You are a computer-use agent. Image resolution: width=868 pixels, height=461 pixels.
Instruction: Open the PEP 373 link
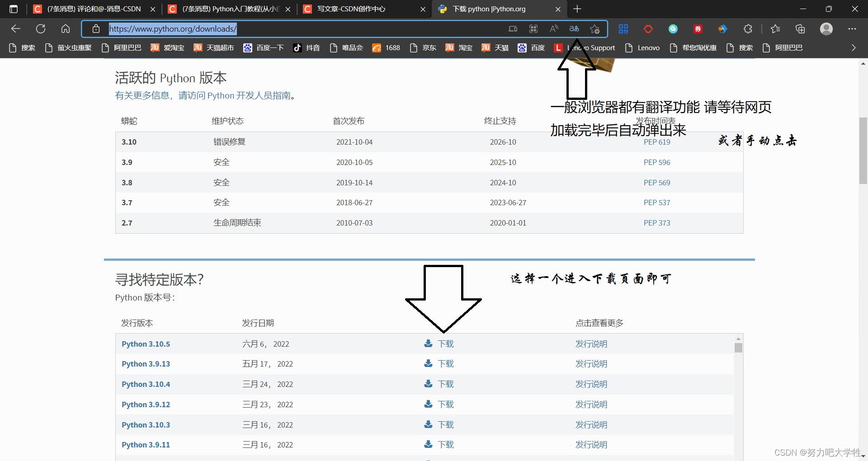tap(657, 223)
